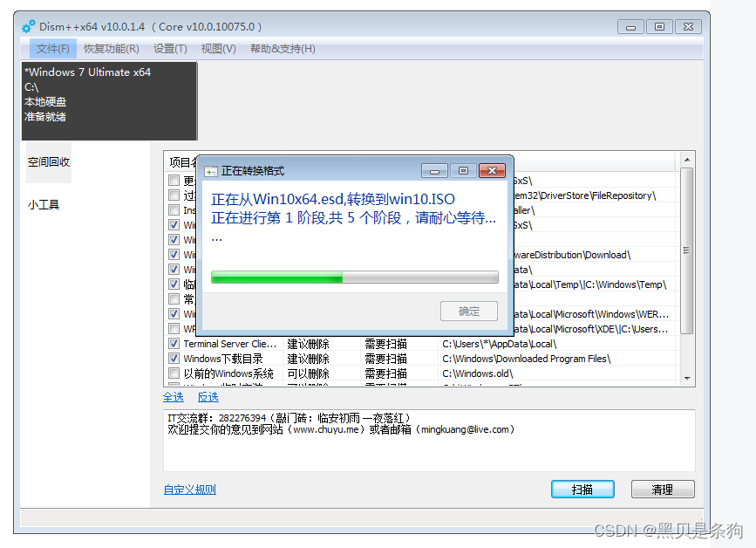Select the Windows 7 Ultimate x64 image tile
Viewport: 756px width, 548px height.
pos(110,101)
